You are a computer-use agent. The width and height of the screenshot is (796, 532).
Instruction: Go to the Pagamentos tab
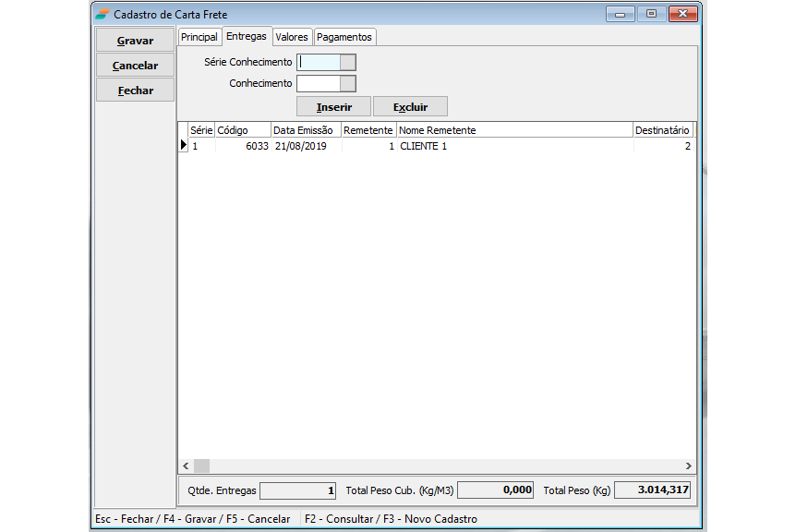pyautogui.click(x=344, y=37)
